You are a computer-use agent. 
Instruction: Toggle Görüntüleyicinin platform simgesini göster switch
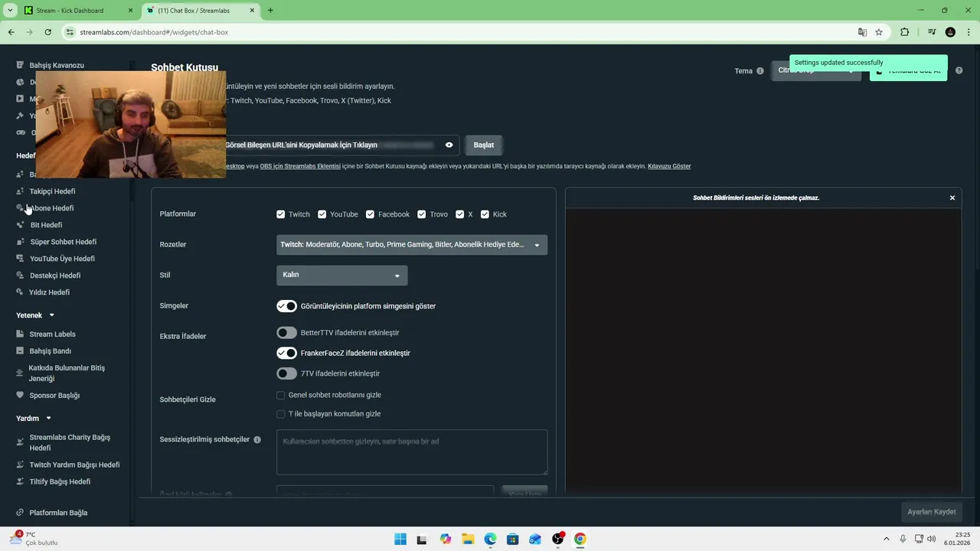(286, 306)
